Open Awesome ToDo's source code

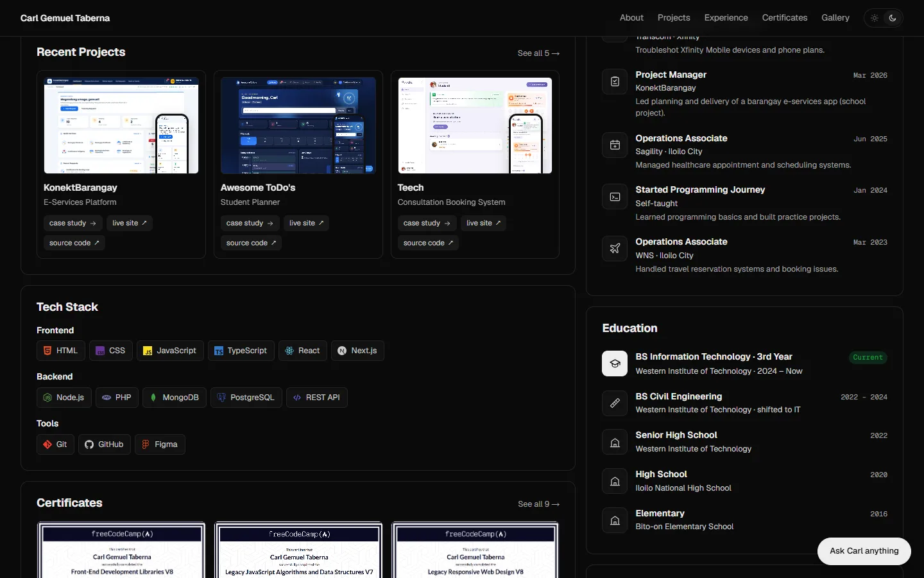tap(251, 243)
